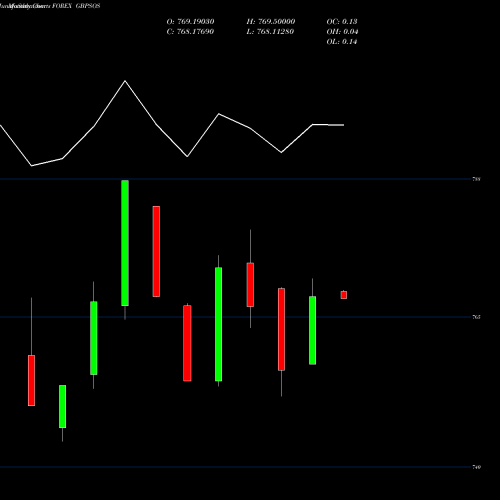This screenshot has height=500, width=500.
Task: Click the OC: 0.13 label
Action: tap(342, 22)
